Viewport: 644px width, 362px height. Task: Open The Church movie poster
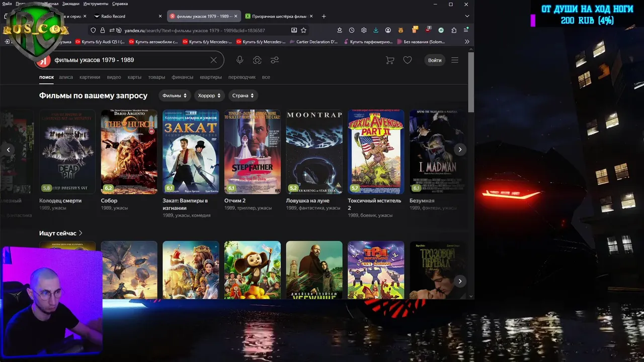click(129, 152)
